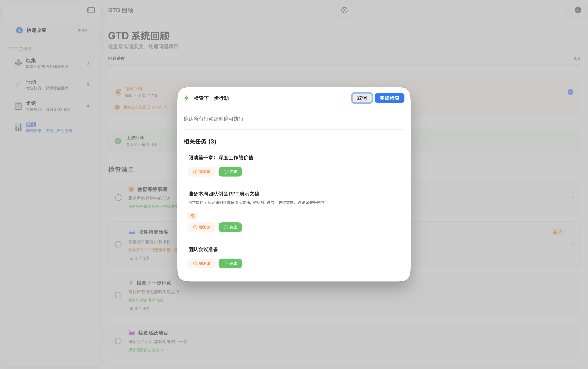
Task: Click the 完成检查 blue button
Action: point(389,98)
